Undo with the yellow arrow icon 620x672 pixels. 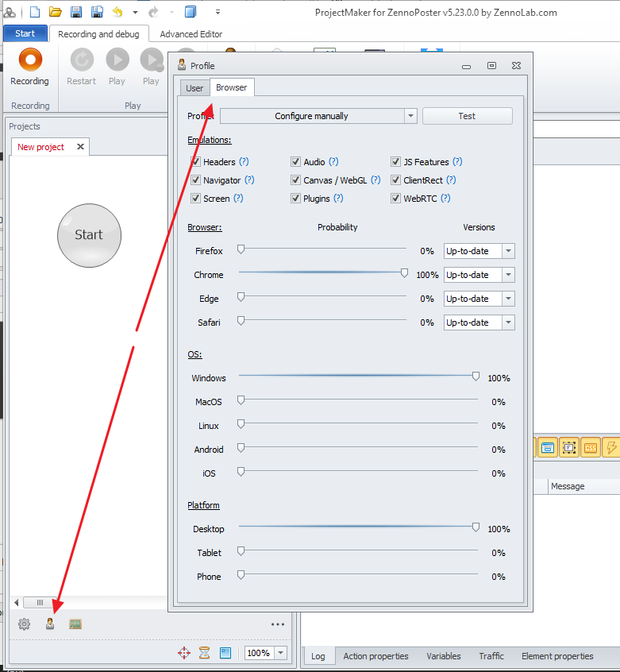point(117,12)
